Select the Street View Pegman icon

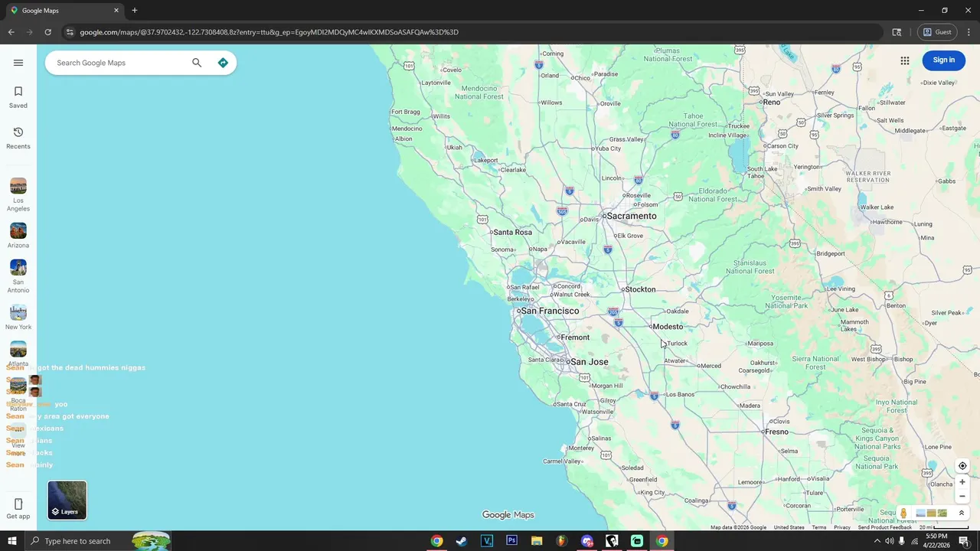point(903,514)
